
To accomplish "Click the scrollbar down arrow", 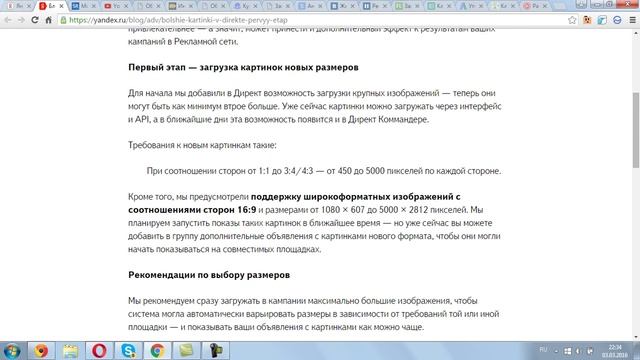I will [636, 337].
